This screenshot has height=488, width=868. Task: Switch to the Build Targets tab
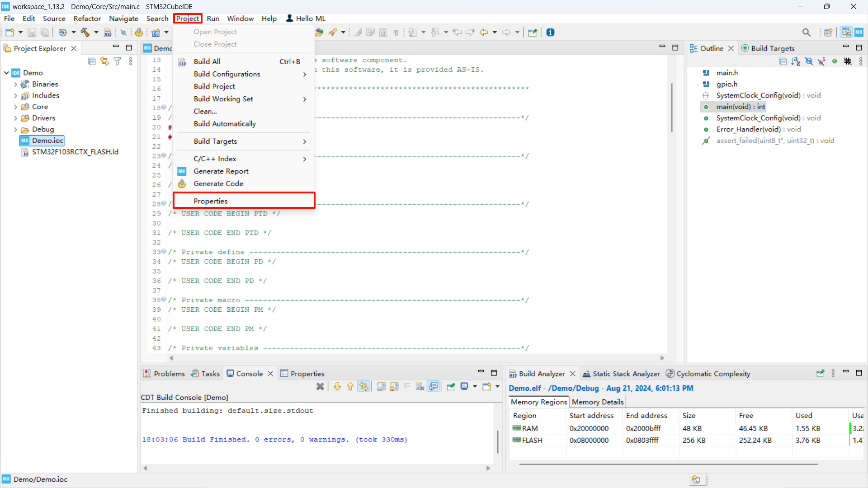pos(768,48)
